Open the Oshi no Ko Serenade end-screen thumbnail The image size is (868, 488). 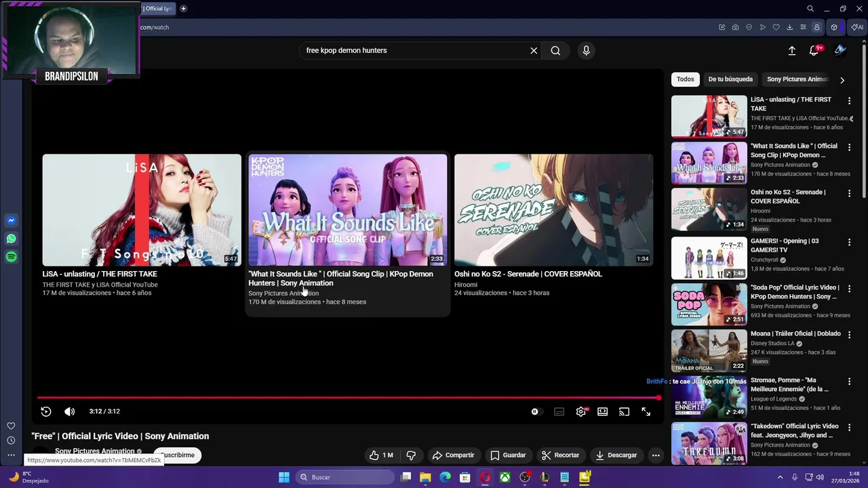coord(553,210)
